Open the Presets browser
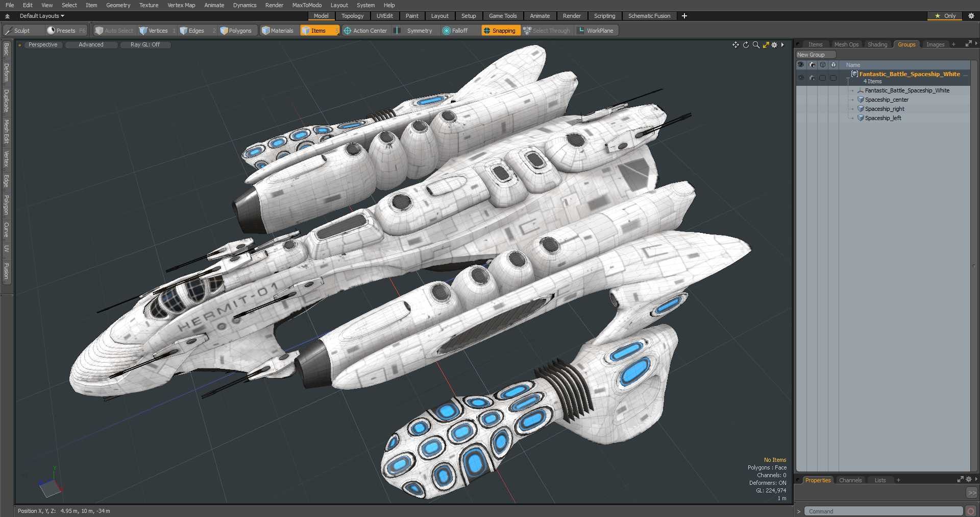Screen dimensions: 980x517 tap(66, 31)
